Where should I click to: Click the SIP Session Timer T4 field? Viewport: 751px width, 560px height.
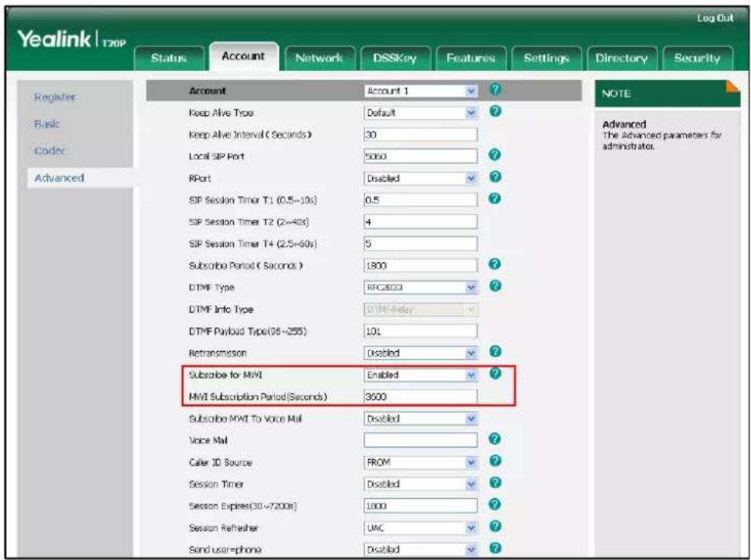click(421, 244)
